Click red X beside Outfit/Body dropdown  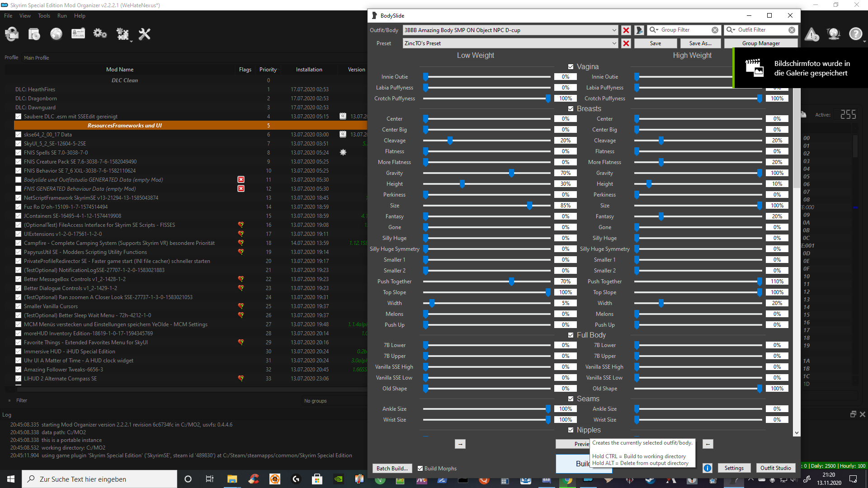click(x=626, y=30)
